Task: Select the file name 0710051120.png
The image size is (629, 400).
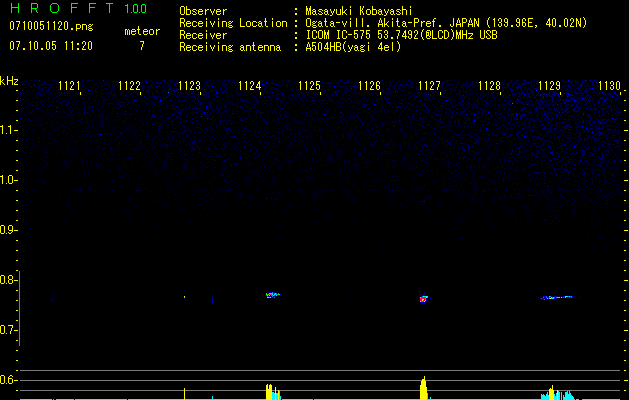Action: 51,26
